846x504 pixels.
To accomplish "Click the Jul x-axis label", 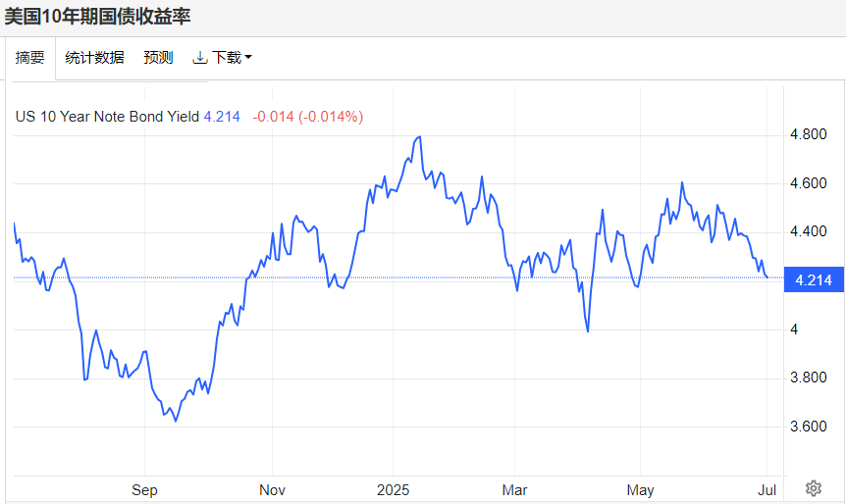I will [767, 490].
